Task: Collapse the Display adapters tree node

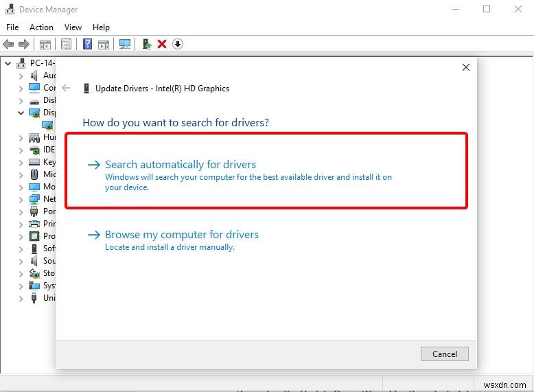Action: (x=21, y=113)
